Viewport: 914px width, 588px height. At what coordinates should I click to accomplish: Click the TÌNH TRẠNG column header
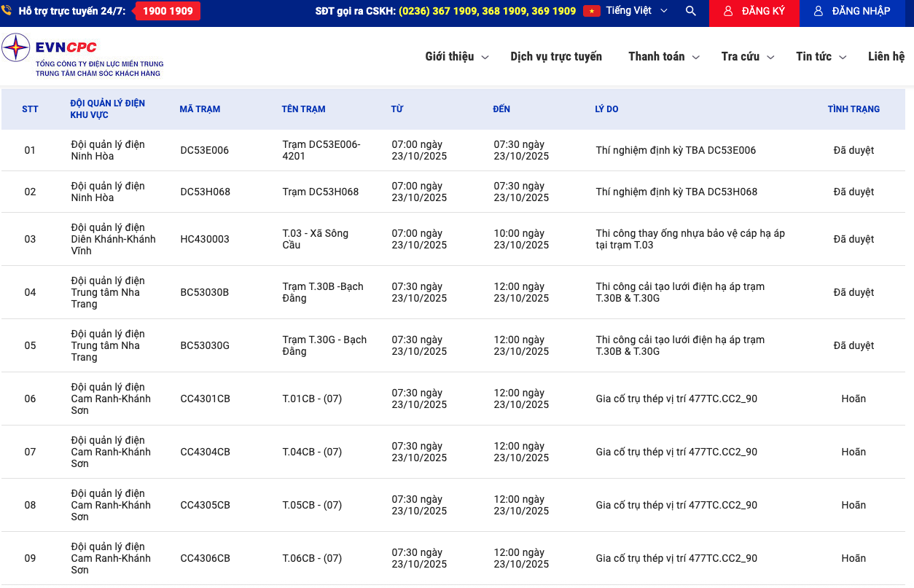[x=854, y=109]
